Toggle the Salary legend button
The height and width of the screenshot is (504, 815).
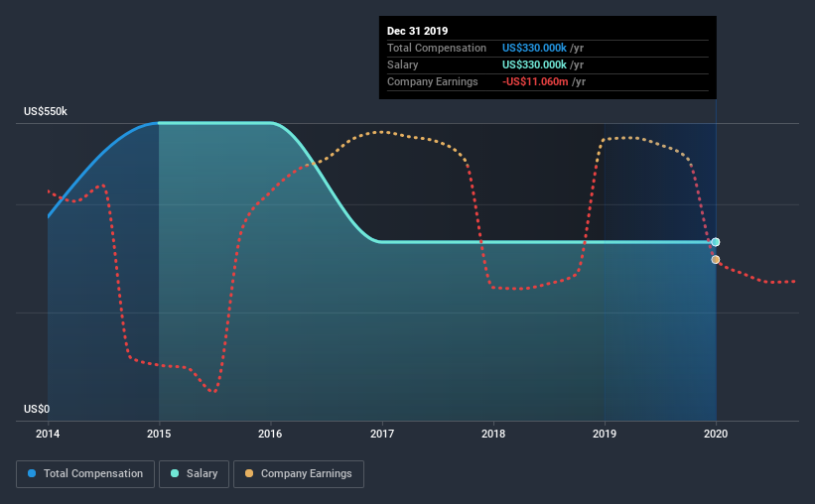(x=194, y=474)
